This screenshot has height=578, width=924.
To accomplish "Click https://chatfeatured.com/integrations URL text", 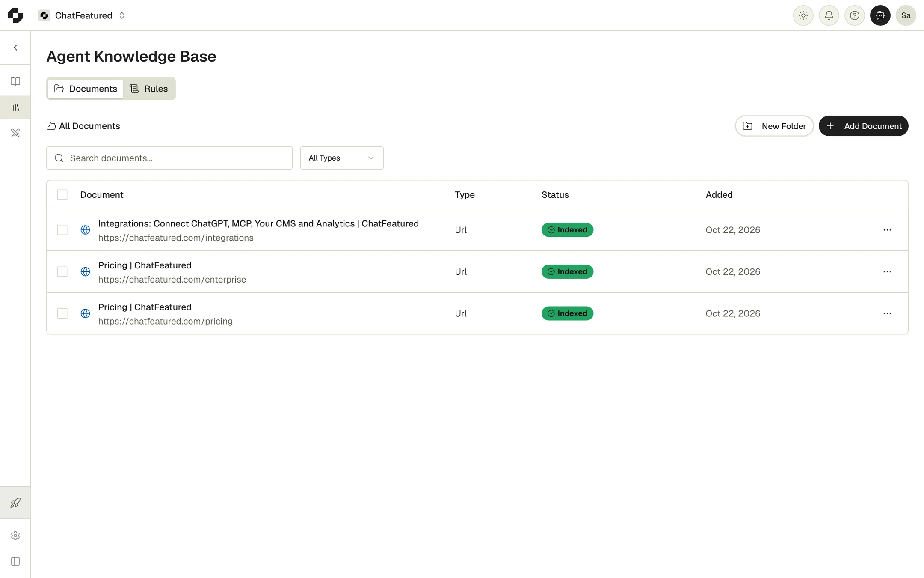I will (176, 238).
